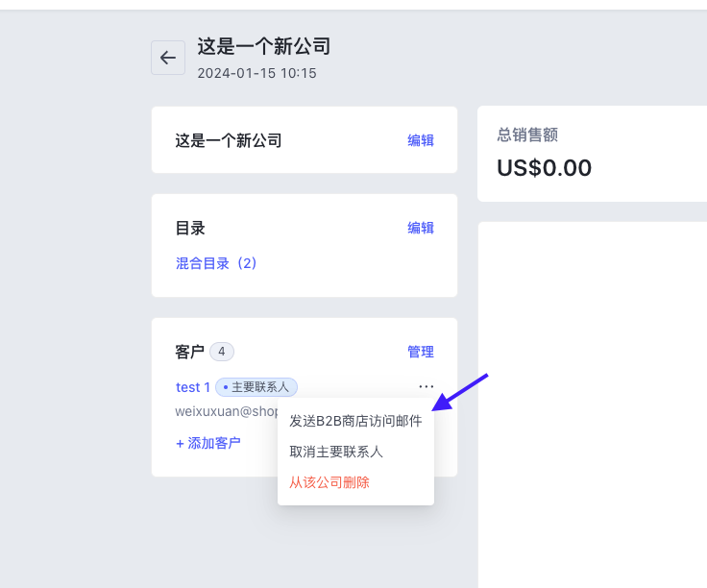Click the page title 这是一个新公司 at top
This screenshot has height=588, width=707.
coord(264,46)
